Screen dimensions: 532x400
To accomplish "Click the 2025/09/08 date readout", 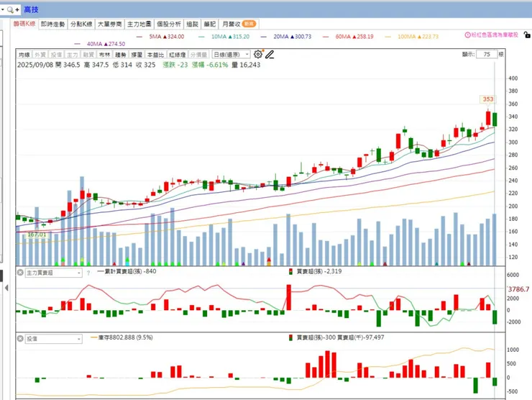I will pos(35,65).
